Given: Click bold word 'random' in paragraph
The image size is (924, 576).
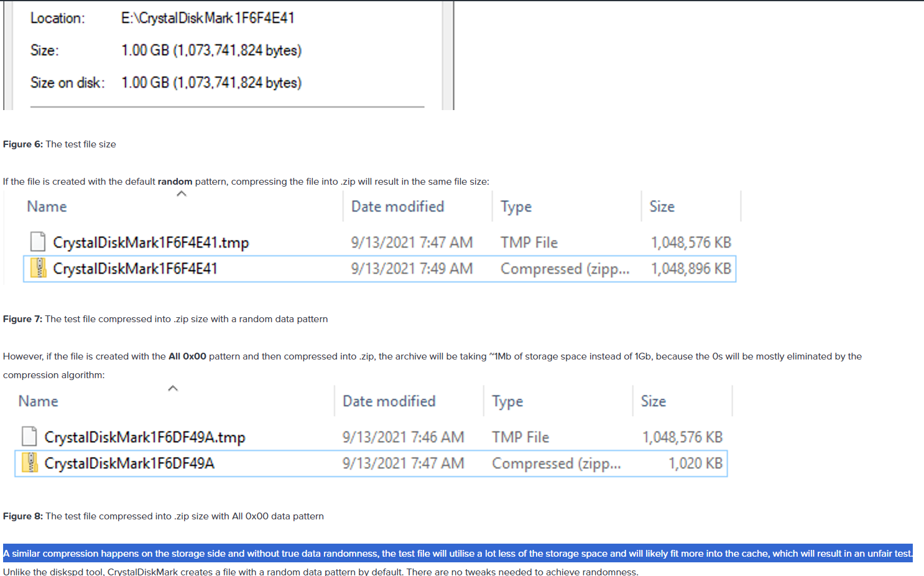Looking at the screenshot, I should (175, 182).
